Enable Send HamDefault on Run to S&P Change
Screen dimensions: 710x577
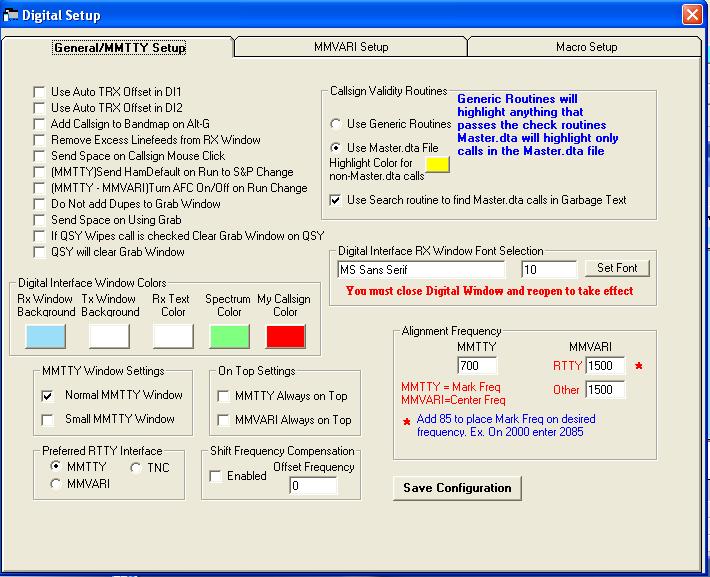pos(39,172)
